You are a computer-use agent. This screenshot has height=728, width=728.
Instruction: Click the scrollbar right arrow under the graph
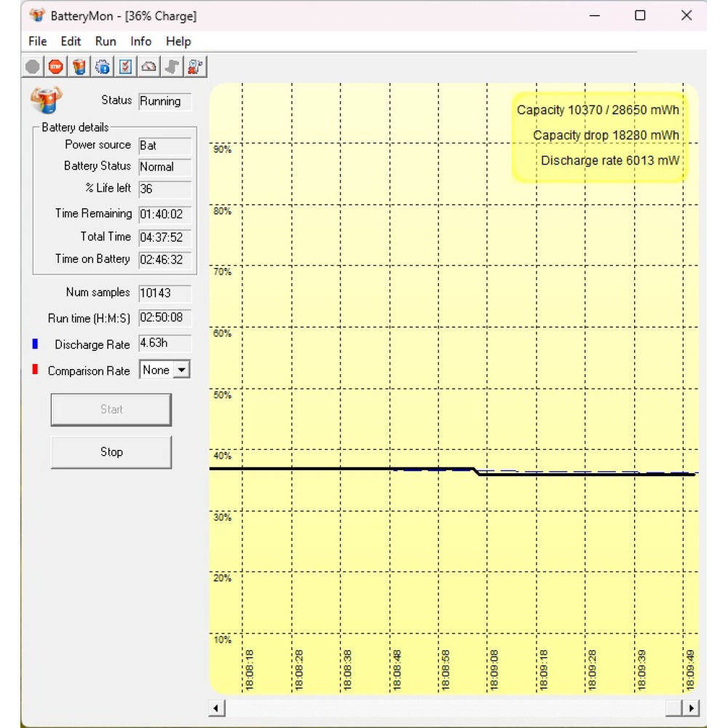pos(691,708)
